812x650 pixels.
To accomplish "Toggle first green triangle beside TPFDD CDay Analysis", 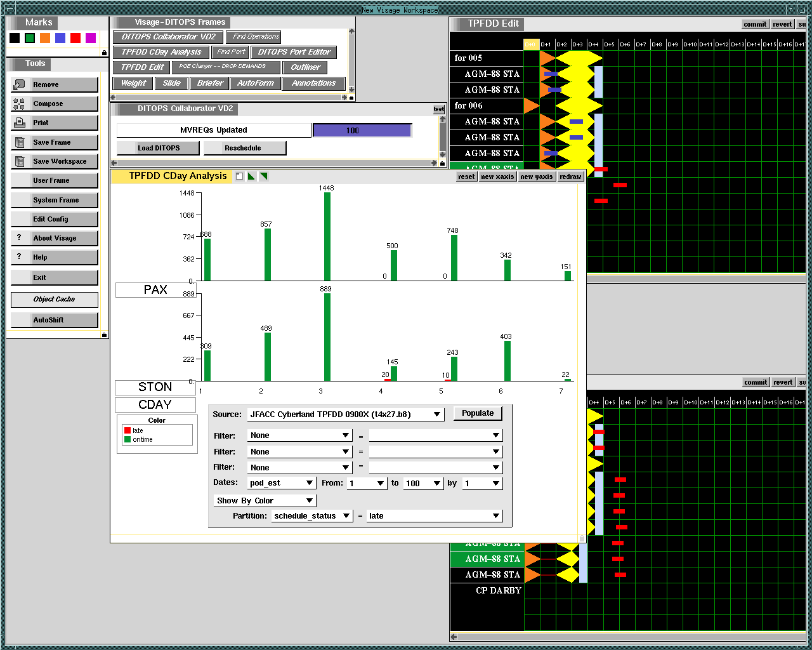I will coord(251,176).
